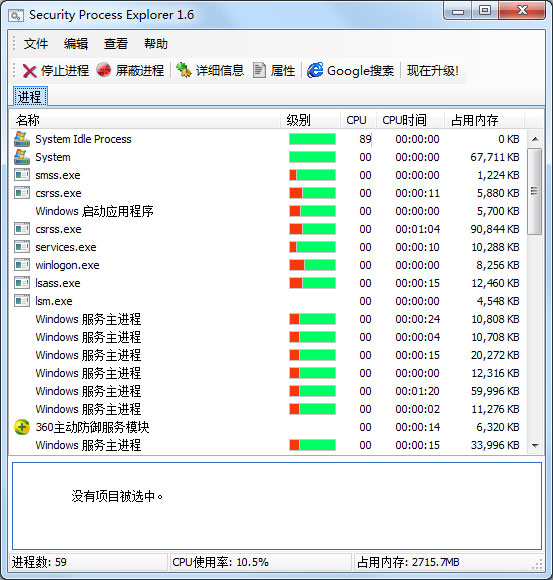This screenshot has width=553, height=580.
Task: Select the 进程 tab
Action: pos(30,97)
